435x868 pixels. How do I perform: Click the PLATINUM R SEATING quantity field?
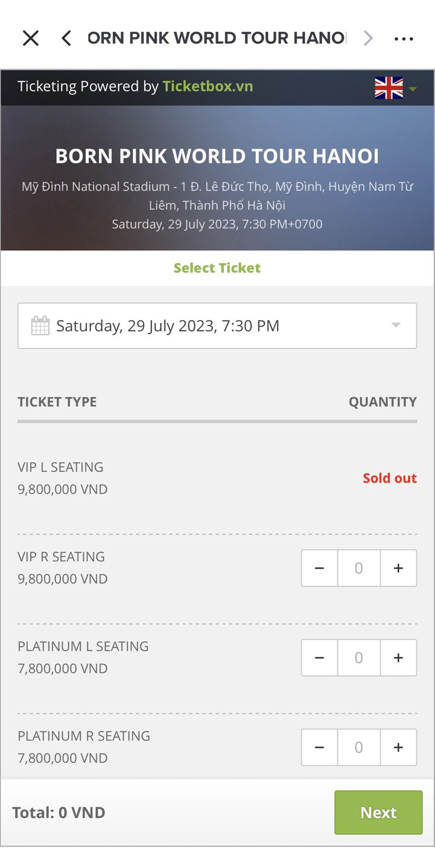click(x=358, y=747)
